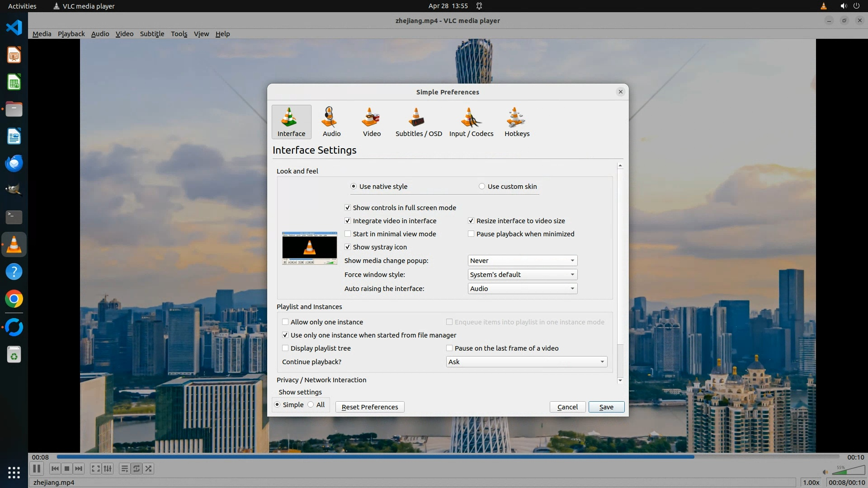Check Pause playback when minimized

point(471,234)
